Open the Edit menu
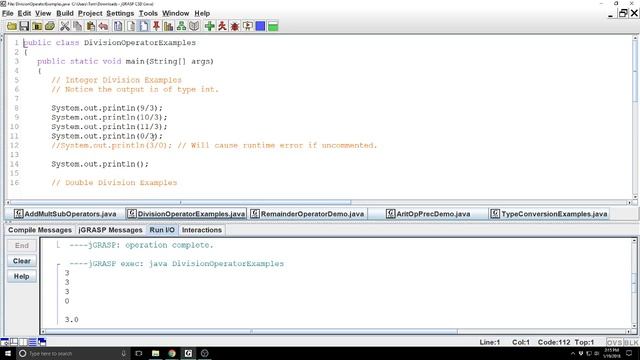Screen dimensions: 640x360 pos(24,13)
